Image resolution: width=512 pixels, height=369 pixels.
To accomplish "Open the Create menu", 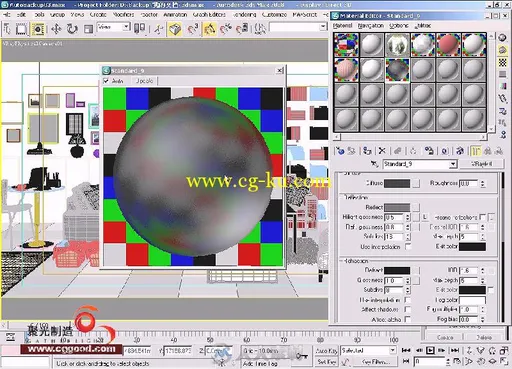I will [x=98, y=14].
